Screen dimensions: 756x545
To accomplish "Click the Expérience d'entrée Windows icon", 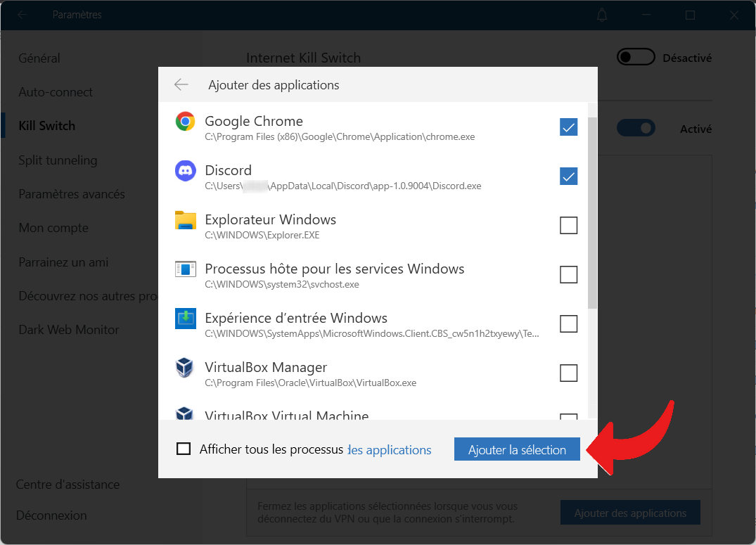I will (185, 319).
